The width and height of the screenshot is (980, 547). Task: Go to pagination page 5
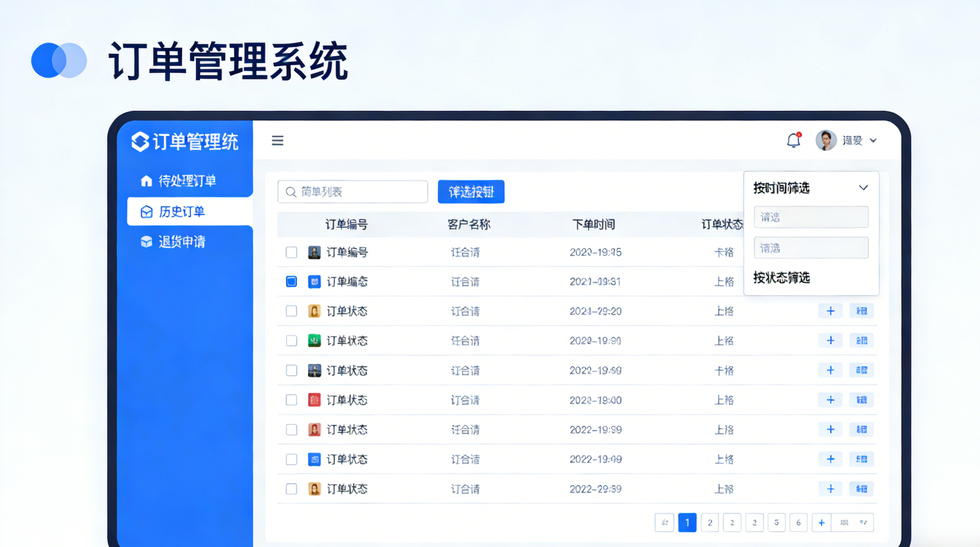[776, 522]
